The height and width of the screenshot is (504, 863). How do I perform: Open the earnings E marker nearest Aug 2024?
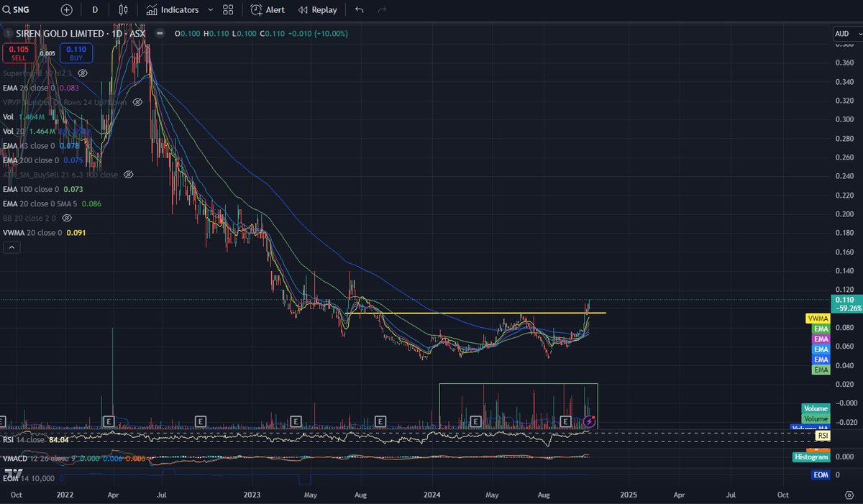566,421
